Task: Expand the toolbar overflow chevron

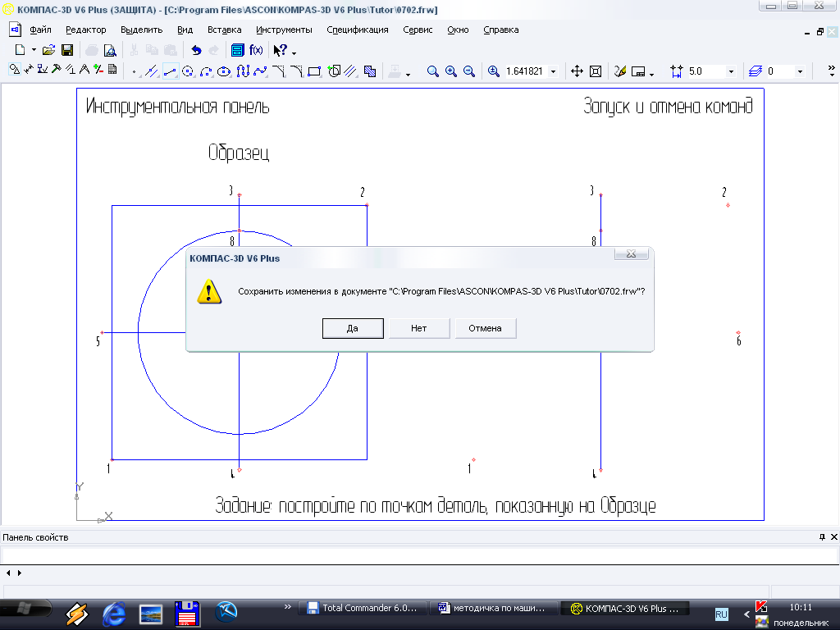Action: coord(832,71)
